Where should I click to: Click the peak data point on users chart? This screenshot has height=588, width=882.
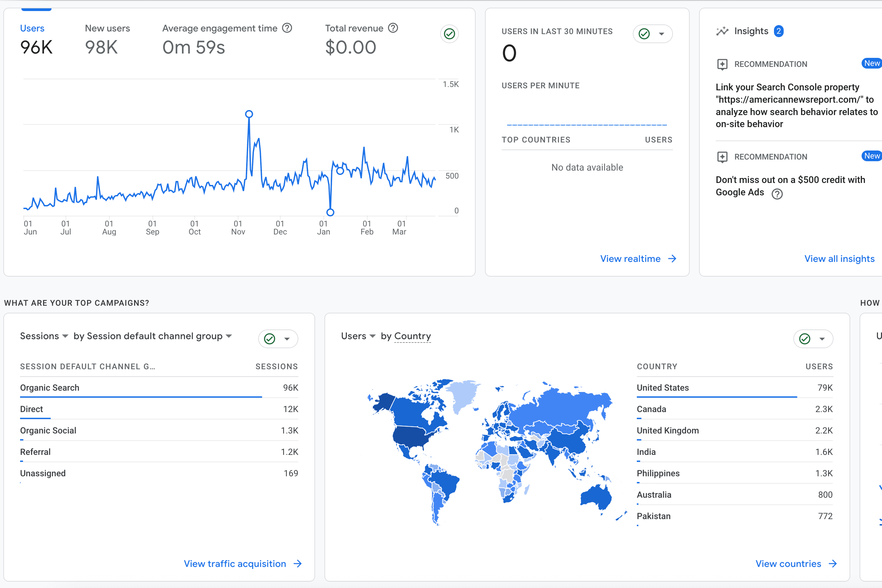(249, 114)
